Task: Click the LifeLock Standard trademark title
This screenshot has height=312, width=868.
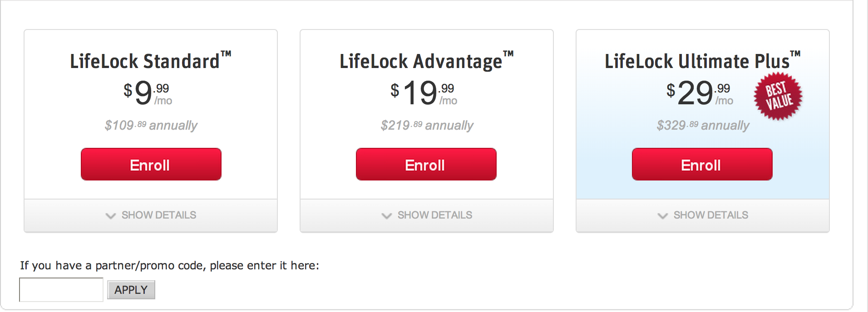Action: [150, 60]
